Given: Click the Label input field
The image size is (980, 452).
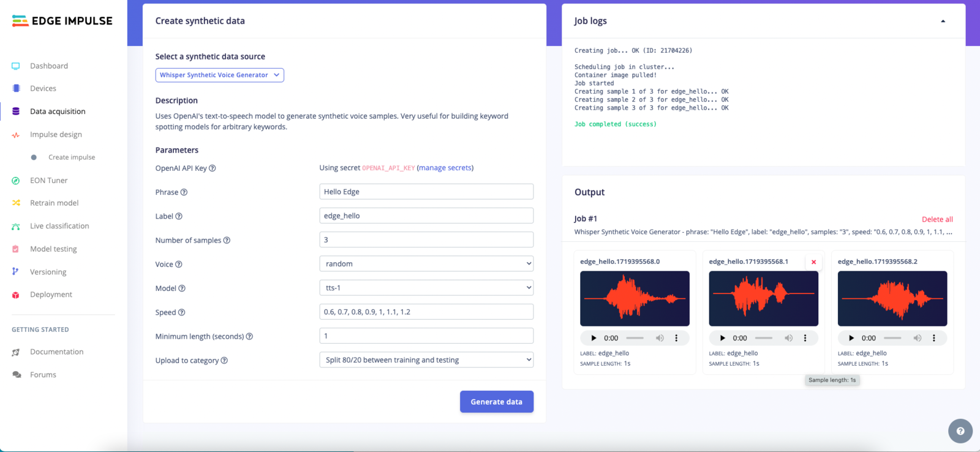Looking at the screenshot, I should pyautogui.click(x=426, y=216).
